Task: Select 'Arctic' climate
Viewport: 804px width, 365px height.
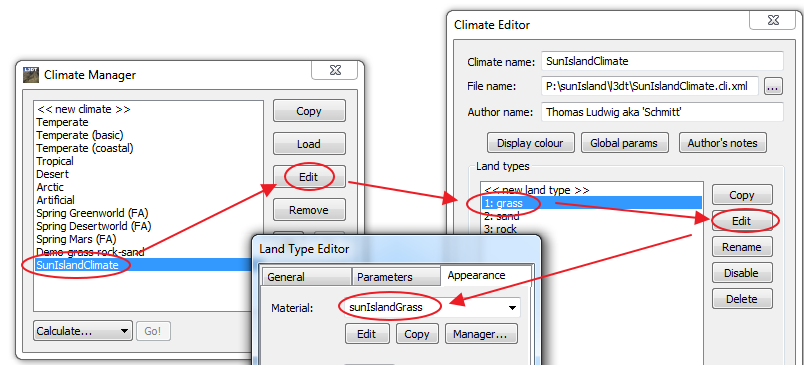Action: tap(149, 187)
